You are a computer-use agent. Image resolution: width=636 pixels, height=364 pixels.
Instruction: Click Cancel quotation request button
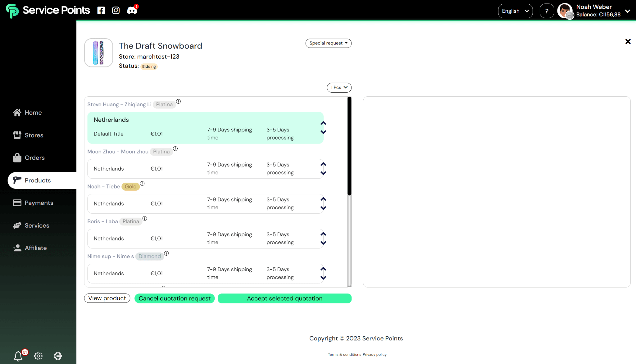tap(174, 298)
